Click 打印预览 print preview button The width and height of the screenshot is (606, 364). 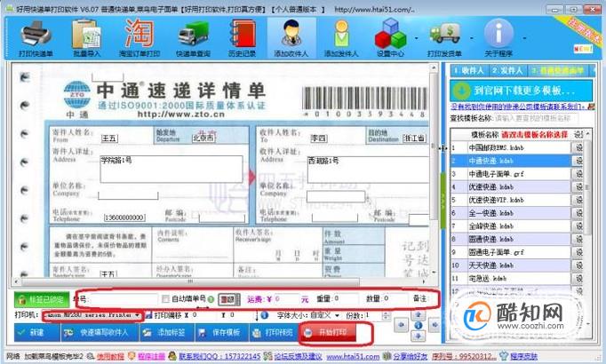coord(274,332)
